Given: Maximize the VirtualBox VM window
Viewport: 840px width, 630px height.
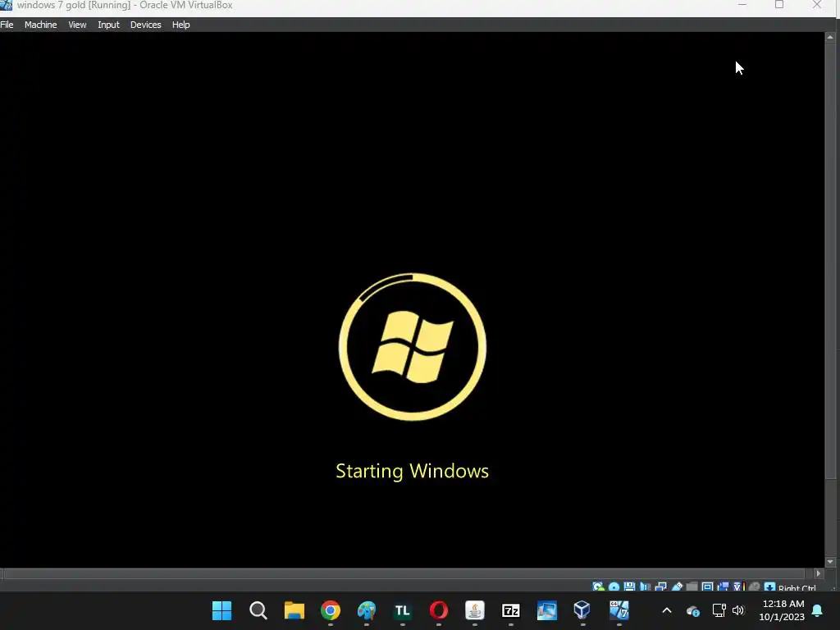Looking at the screenshot, I should pos(779,5).
